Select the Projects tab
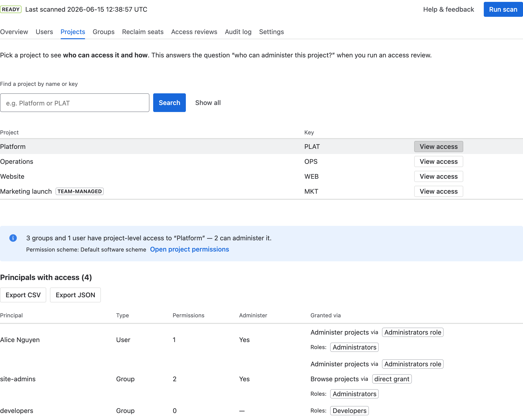The width and height of the screenshot is (523, 420). pos(73,32)
